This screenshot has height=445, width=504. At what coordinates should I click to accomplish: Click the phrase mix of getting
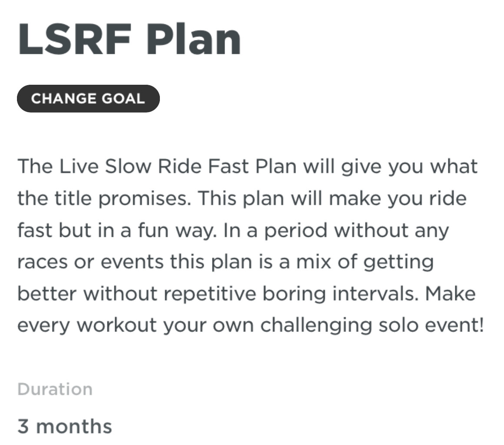click(x=365, y=262)
